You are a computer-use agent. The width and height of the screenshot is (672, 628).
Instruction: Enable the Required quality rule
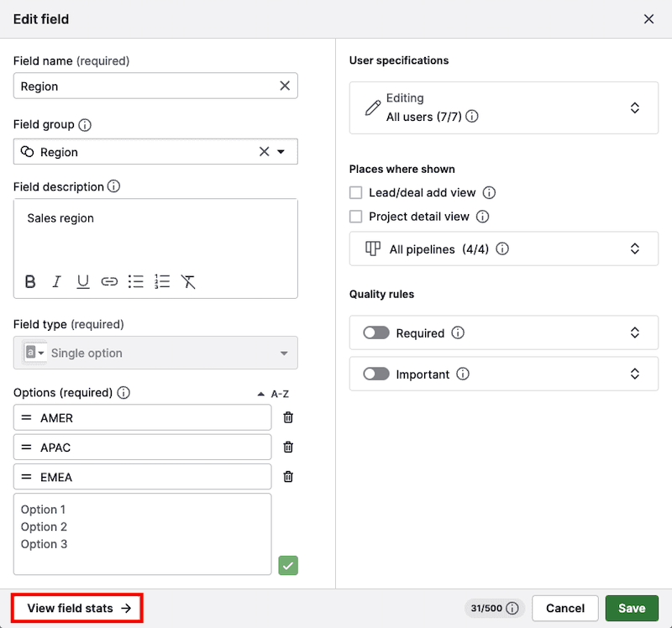[x=376, y=333]
